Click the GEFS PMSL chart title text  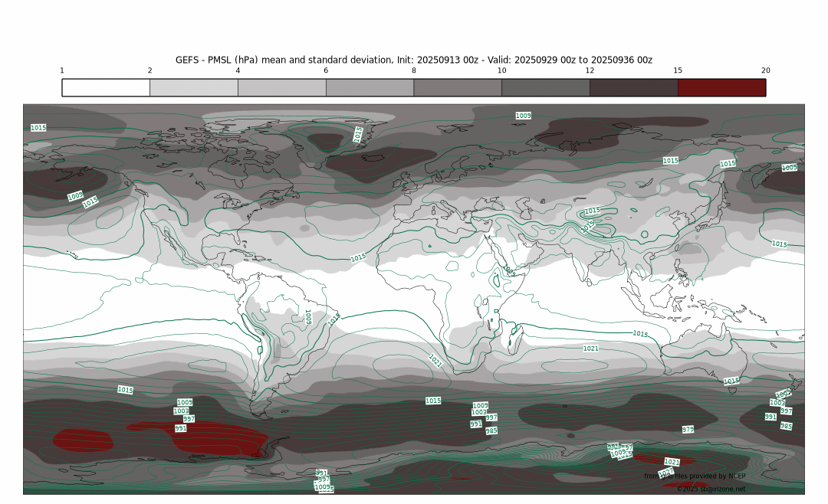pyautogui.click(x=413, y=60)
